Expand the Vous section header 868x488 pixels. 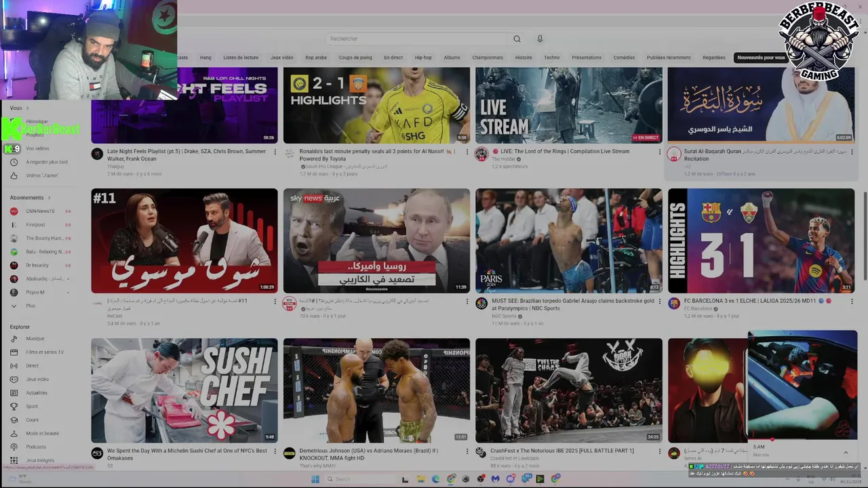20,108
